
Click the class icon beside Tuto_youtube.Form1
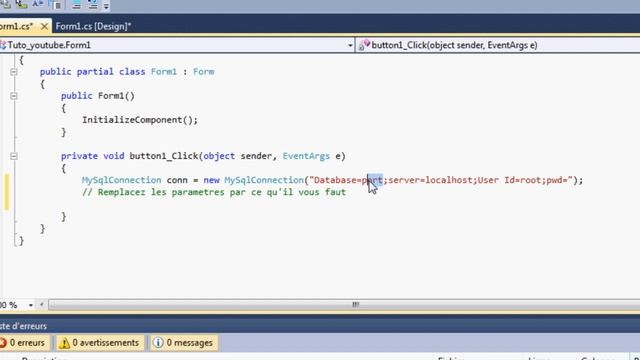click(3, 45)
